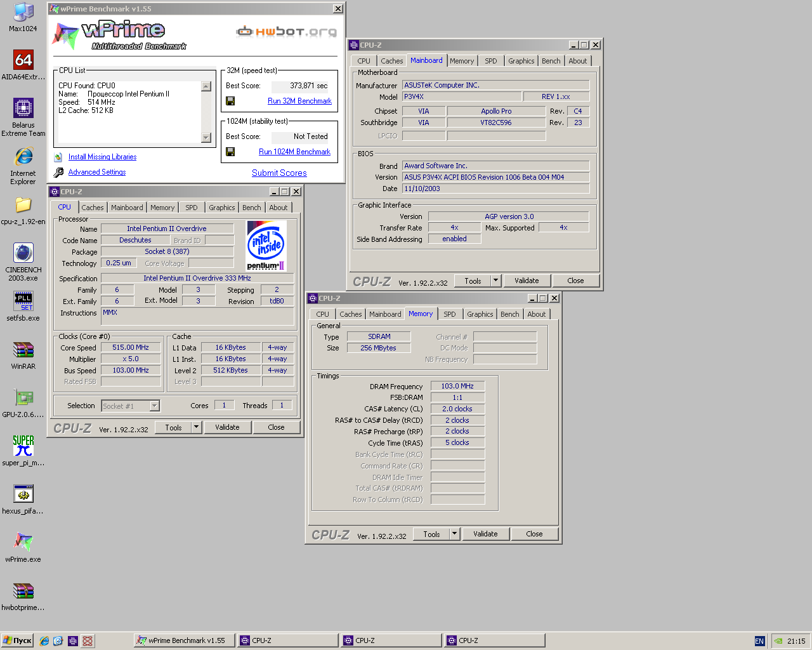Select the hexus_pifast desktop icon
The width and height of the screenshot is (812, 650).
23,500
